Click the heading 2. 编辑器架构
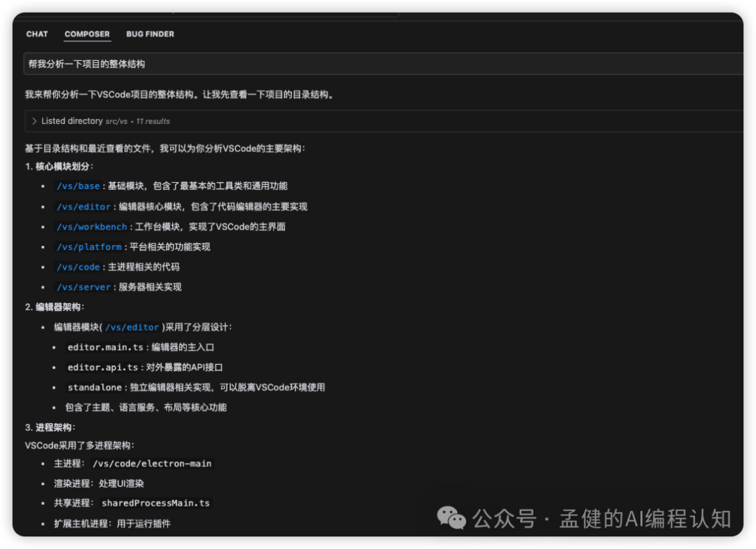The height and width of the screenshot is (549, 756). [55, 307]
